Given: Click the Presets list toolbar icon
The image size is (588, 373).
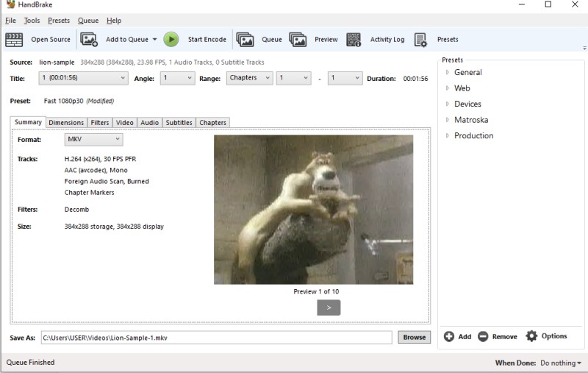Looking at the screenshot, I should point(420,39).
